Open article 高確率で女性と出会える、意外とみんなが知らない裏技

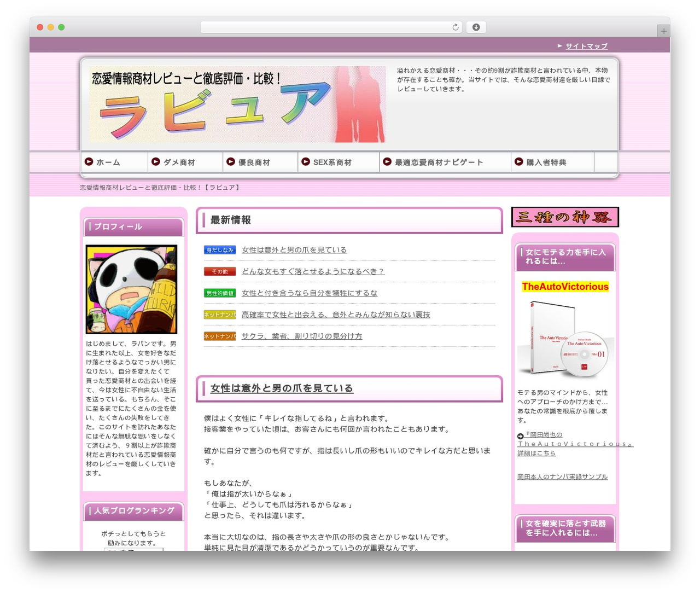pyautogui.click(x=336, y=315)
